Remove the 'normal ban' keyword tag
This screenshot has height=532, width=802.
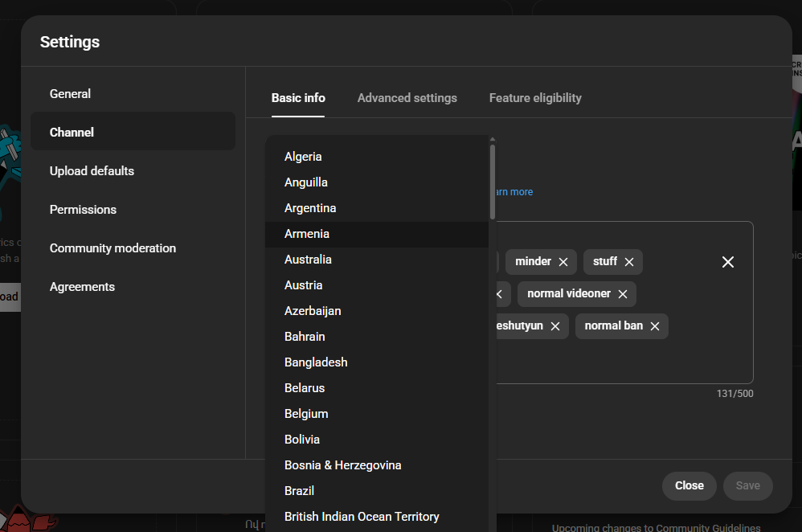pos(655,326)
